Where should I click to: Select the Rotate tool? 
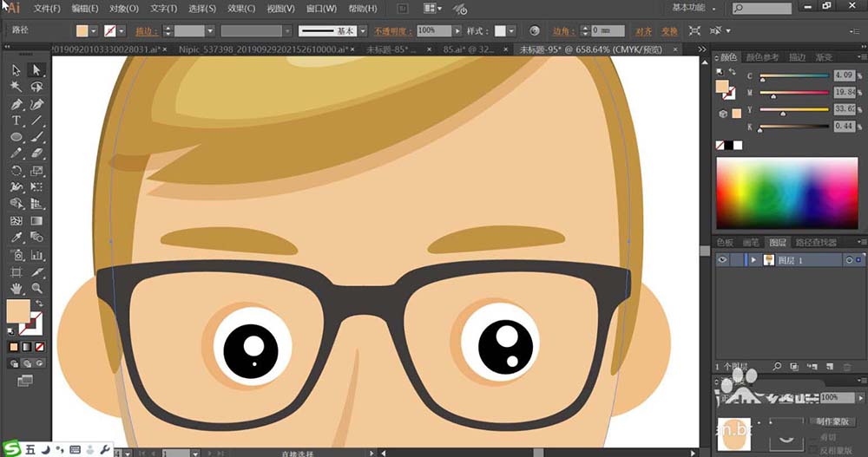pos(16,171)
